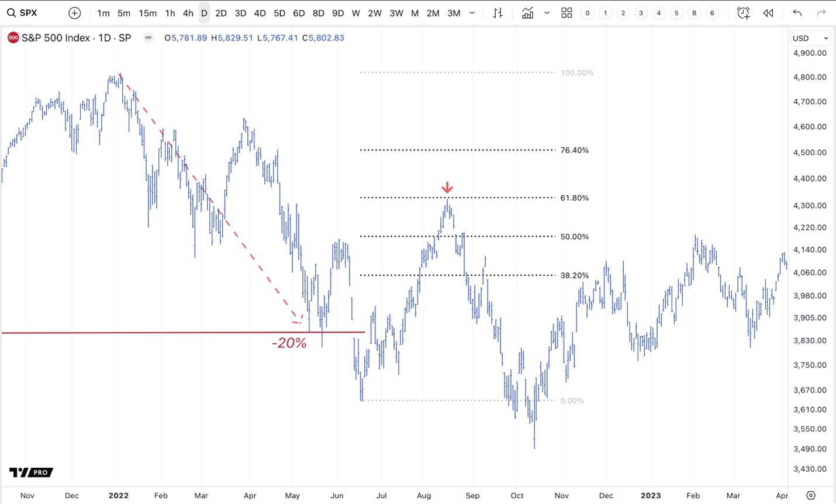This screenshot has height=504, width=836.
Task: Select circle button 4 in toolbar
Action: point(659,13)
